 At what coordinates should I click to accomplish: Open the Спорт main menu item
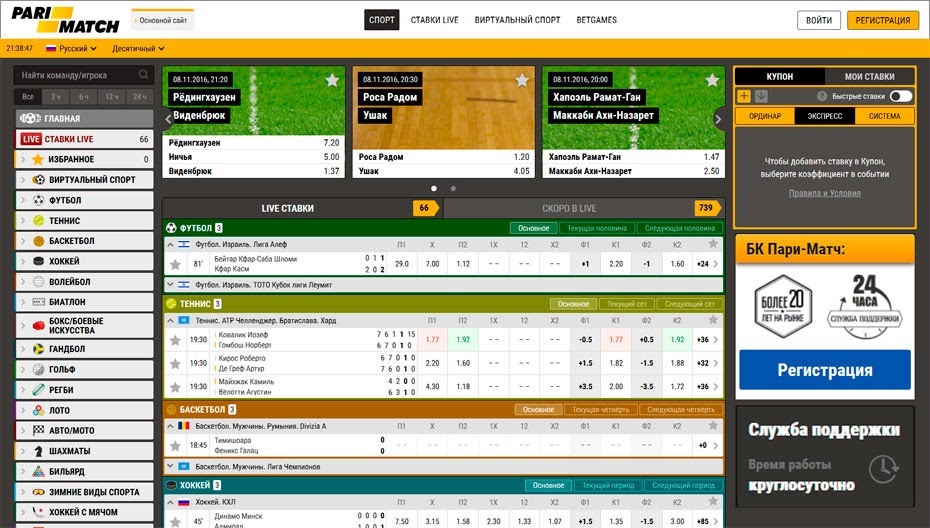pos(381,20)
